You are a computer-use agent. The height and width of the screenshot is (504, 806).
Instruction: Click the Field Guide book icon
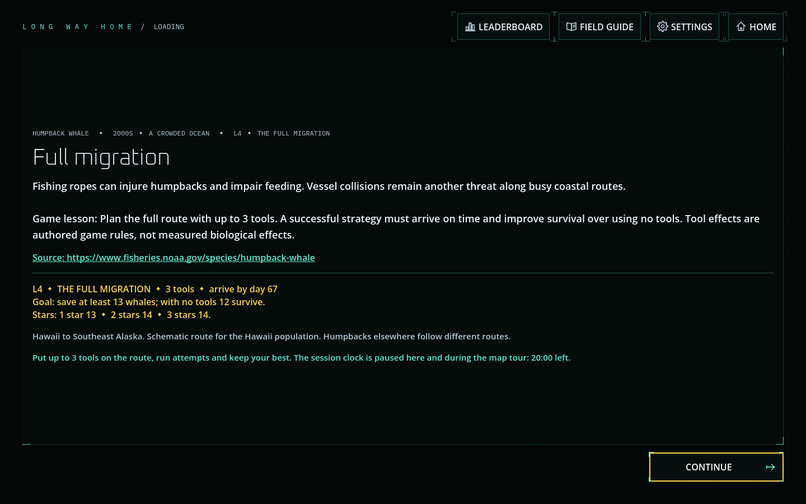(571, 27)
